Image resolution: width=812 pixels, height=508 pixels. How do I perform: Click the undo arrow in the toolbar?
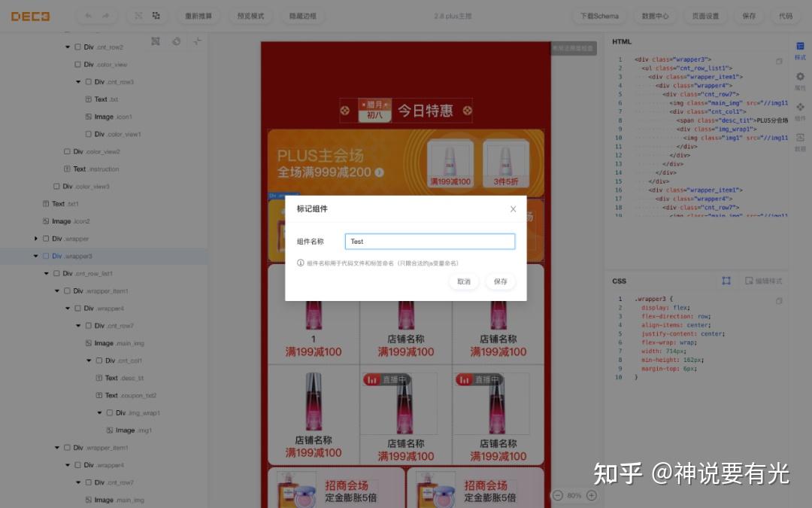[87, 15]
